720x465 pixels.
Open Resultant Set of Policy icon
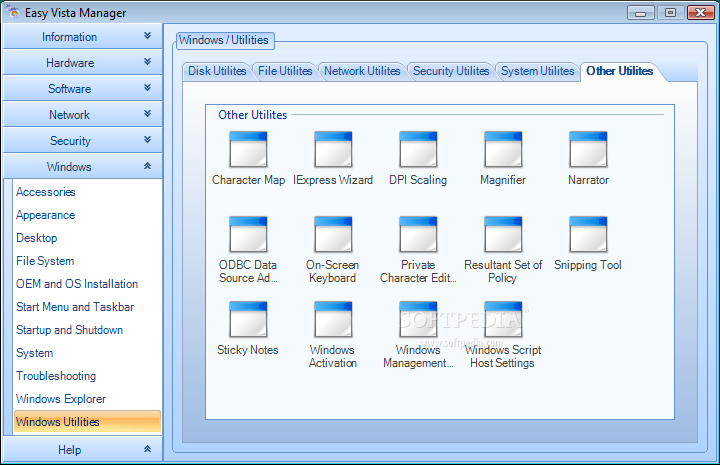pyautogui.click(x=503, y=235)
